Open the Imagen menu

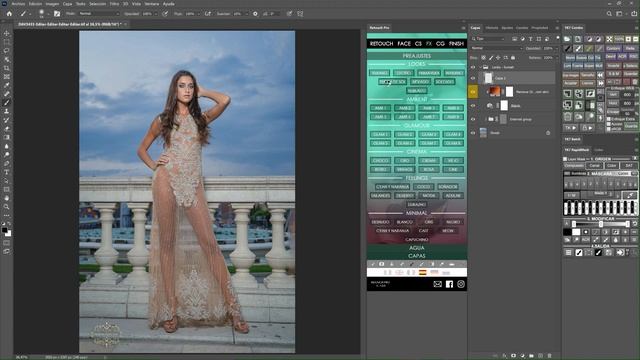pos(52,4)
